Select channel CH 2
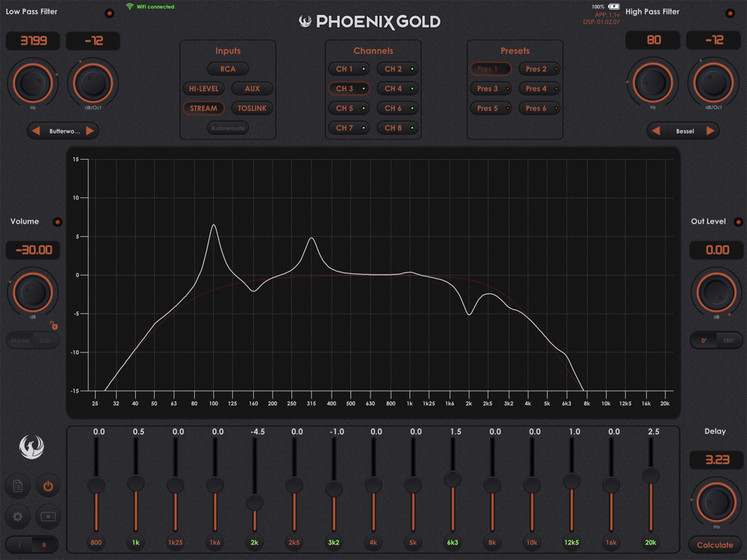747x560 pixels. click(397, 69)
